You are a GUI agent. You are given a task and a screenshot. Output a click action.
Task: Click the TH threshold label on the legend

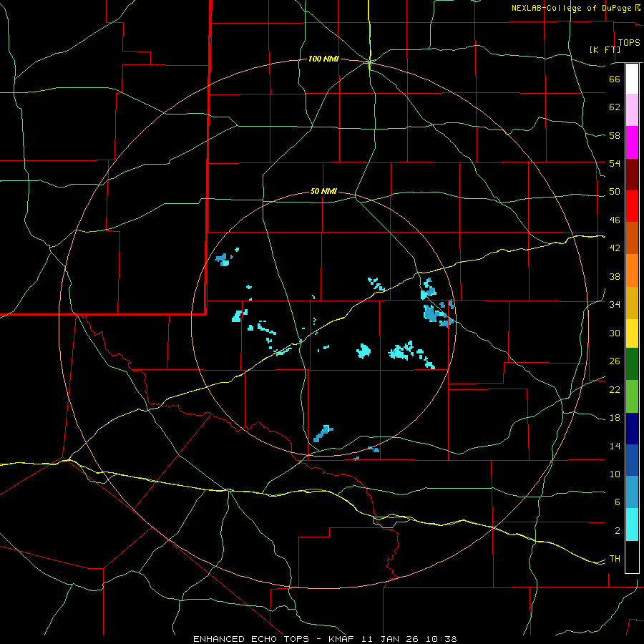tap(615, 559)
